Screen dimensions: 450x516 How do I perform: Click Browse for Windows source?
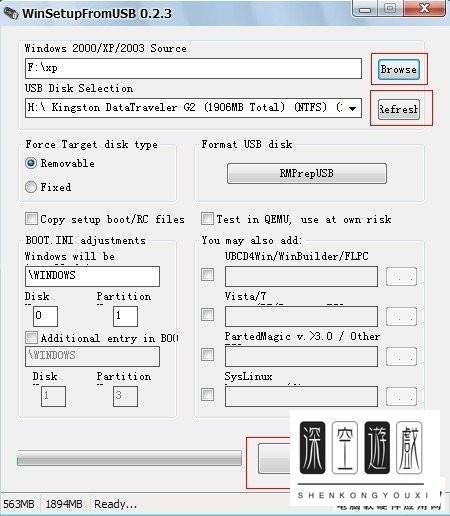click(x=398, y=69)
